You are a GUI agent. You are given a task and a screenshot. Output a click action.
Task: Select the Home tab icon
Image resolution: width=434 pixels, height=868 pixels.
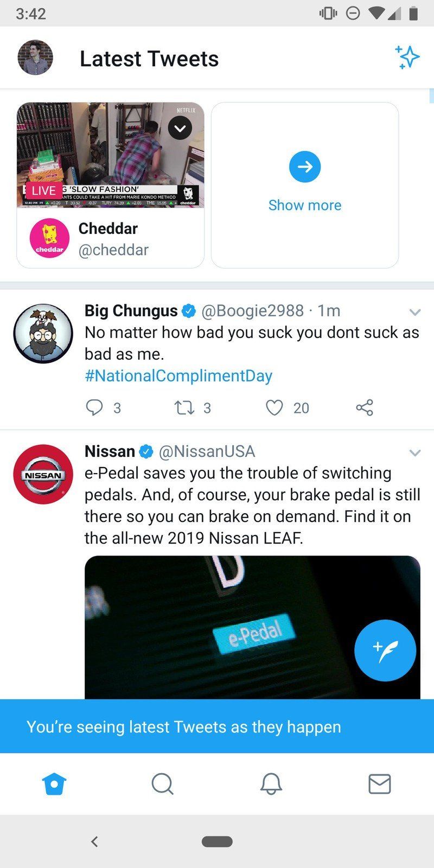[54, 783]
